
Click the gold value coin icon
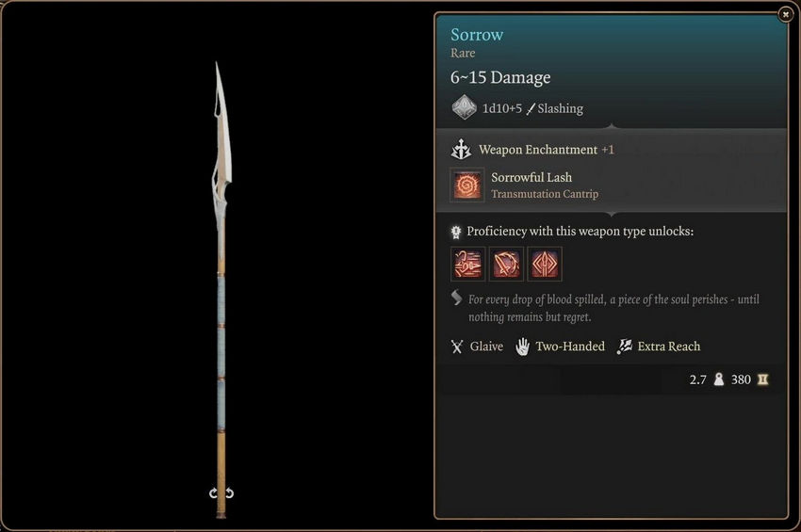(x=762, y=379)
